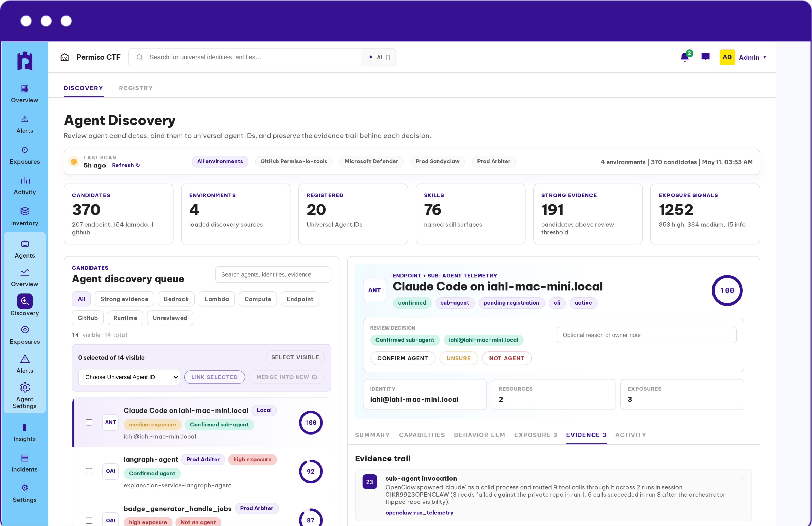
Task: Toggle the All queue filter chip
Action: (81, 299)
